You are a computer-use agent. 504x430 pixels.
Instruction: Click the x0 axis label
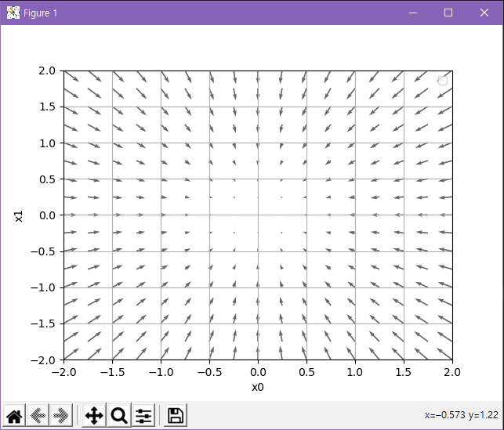click(258, 387)
